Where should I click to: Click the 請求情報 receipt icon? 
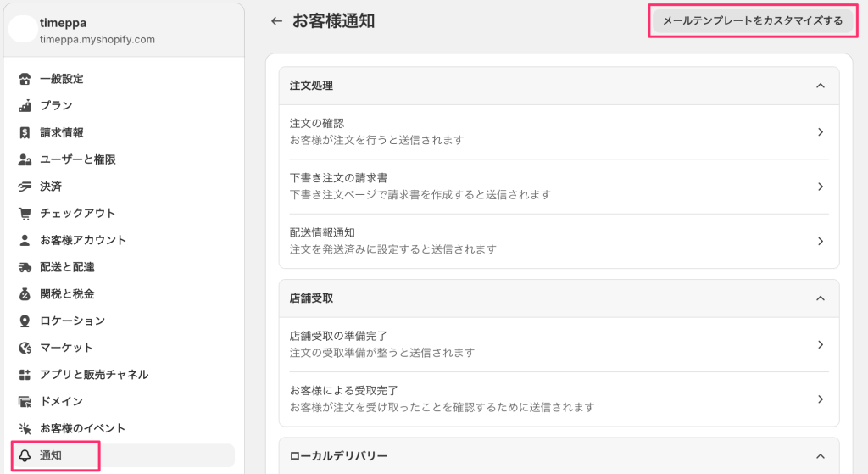click(x=25, y=133)
